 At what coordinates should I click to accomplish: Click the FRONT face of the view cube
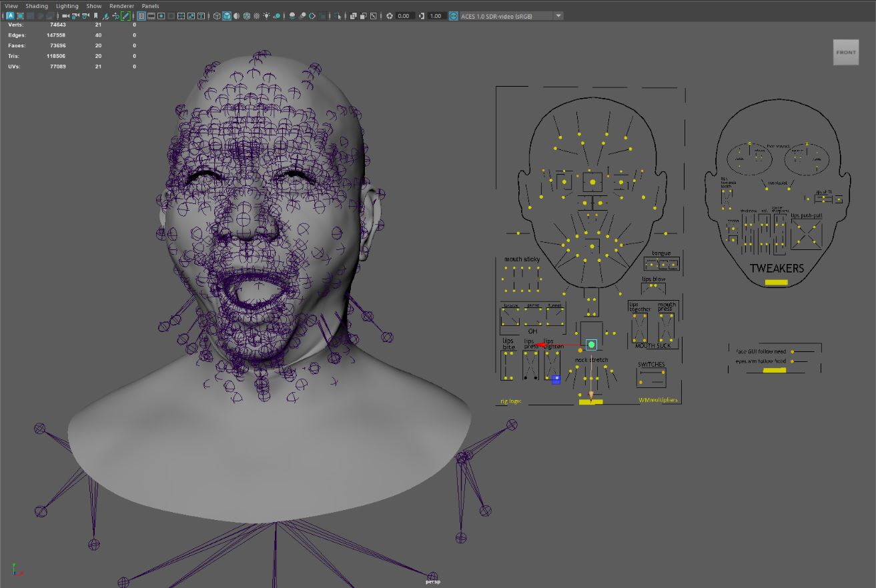pos(846,53)
